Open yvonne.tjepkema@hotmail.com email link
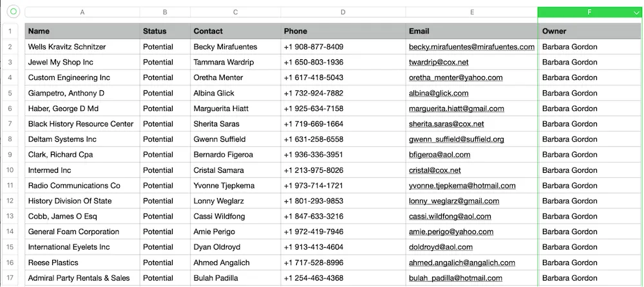 click(462, 186)
